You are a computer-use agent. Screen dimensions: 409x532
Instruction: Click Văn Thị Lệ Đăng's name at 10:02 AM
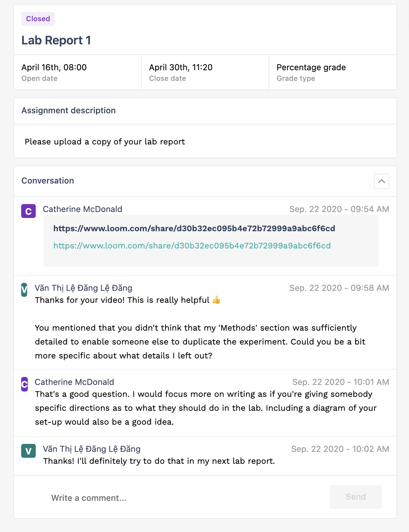tap(92, 449)
